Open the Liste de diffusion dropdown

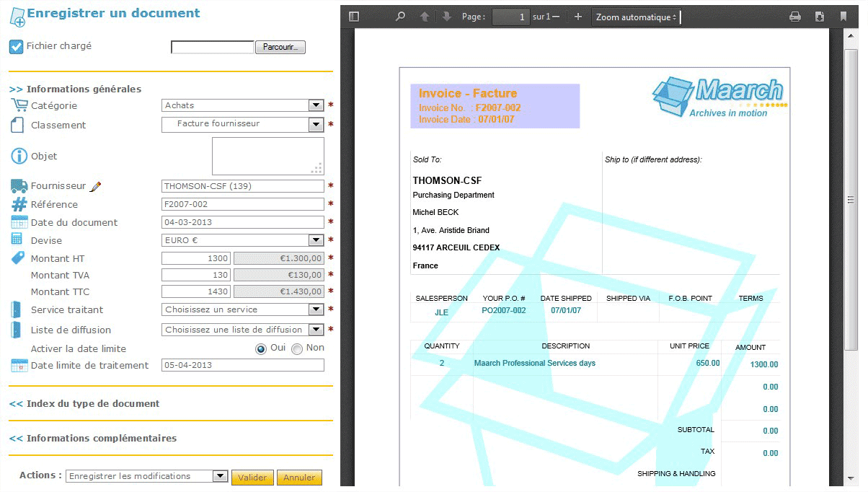(243, 330)
